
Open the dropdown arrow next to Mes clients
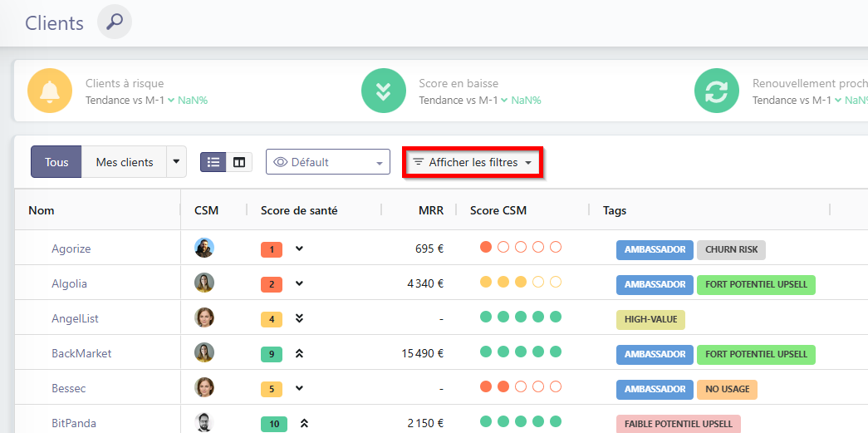coord(177,162)
